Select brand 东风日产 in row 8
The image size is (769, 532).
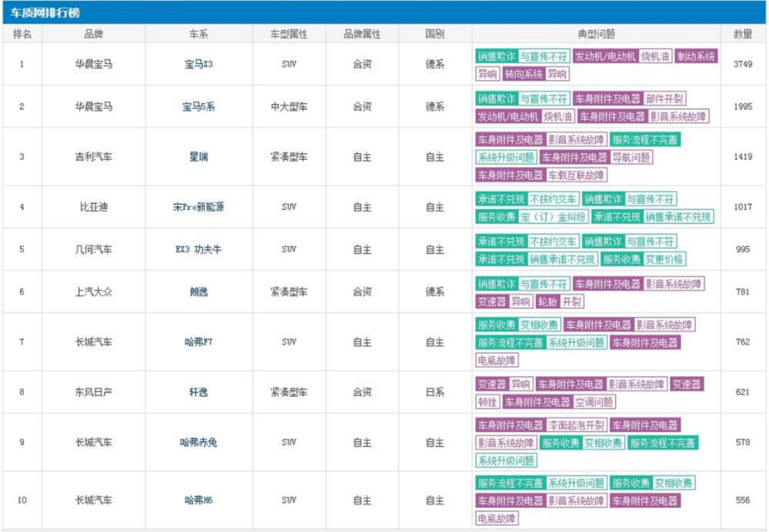pos(94,392)
